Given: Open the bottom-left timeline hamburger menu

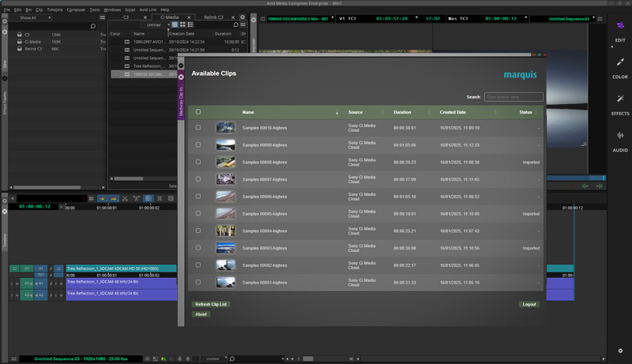Looking at the screenshot, I should click(13, 358).
